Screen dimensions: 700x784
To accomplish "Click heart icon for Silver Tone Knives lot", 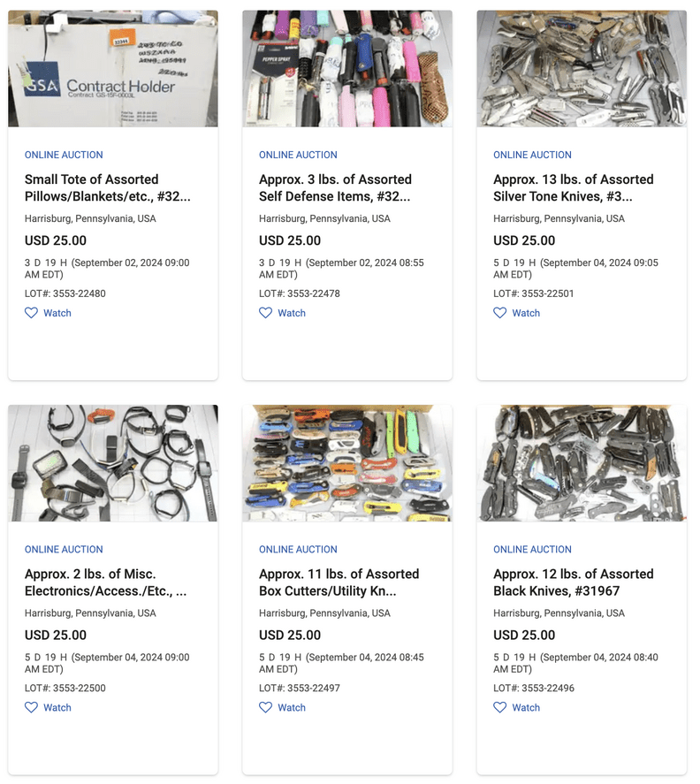I will [500, 313].
